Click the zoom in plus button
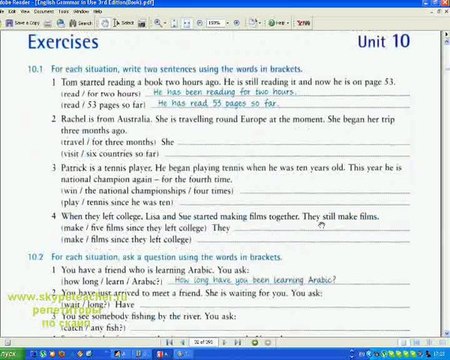 [236, 23]
